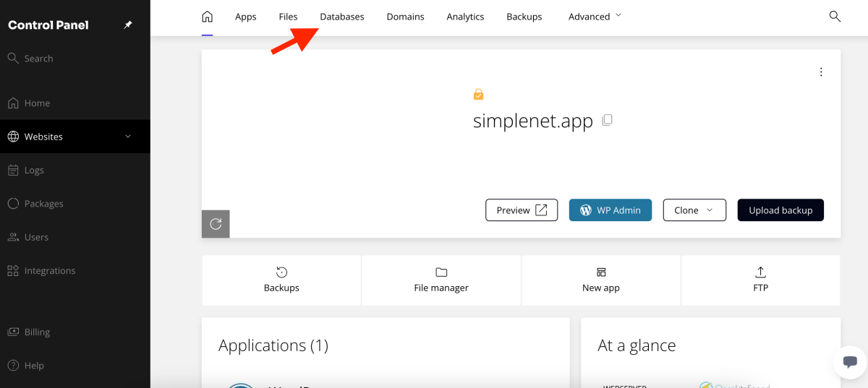Copy the simplenet.app domain name

(608, 120)
